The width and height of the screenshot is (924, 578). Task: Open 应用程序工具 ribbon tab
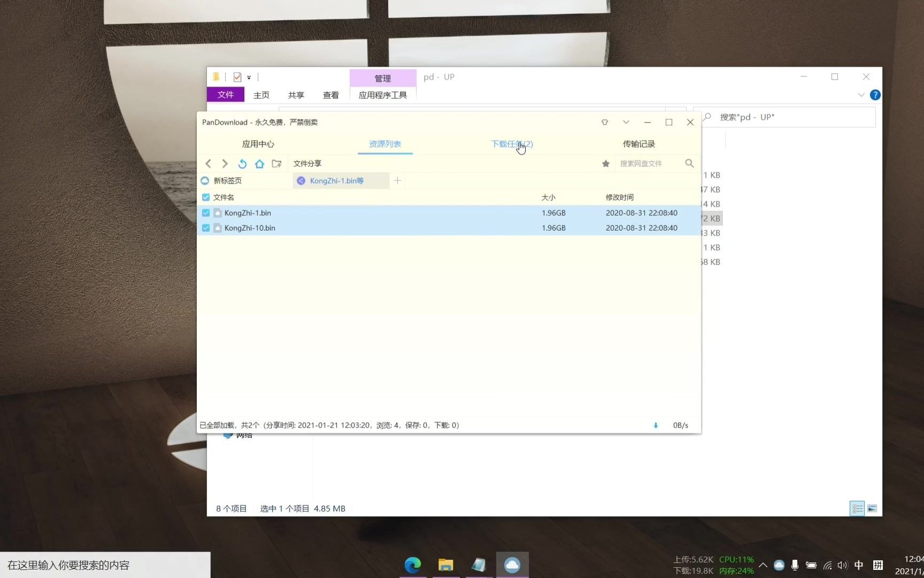(x=383, y=95)
